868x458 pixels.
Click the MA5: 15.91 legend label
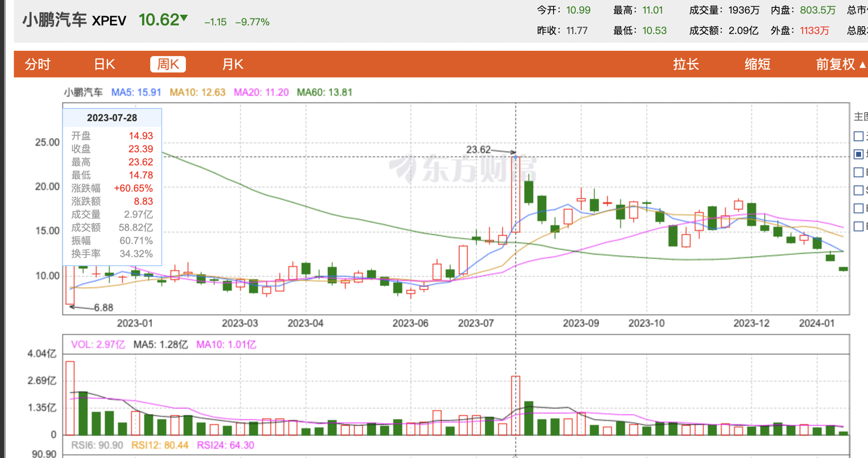[x=136, y=93]
